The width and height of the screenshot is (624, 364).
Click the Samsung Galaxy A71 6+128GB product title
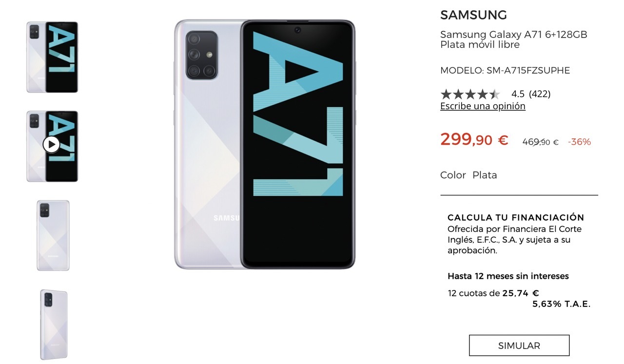pyautogui.click(x=513, y=39)
